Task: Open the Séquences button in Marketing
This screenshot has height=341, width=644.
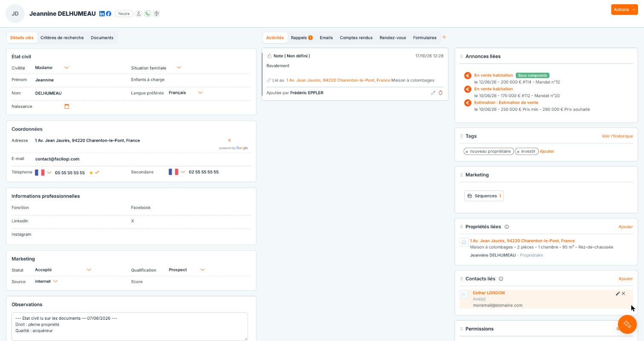Action: pos(484,196)
